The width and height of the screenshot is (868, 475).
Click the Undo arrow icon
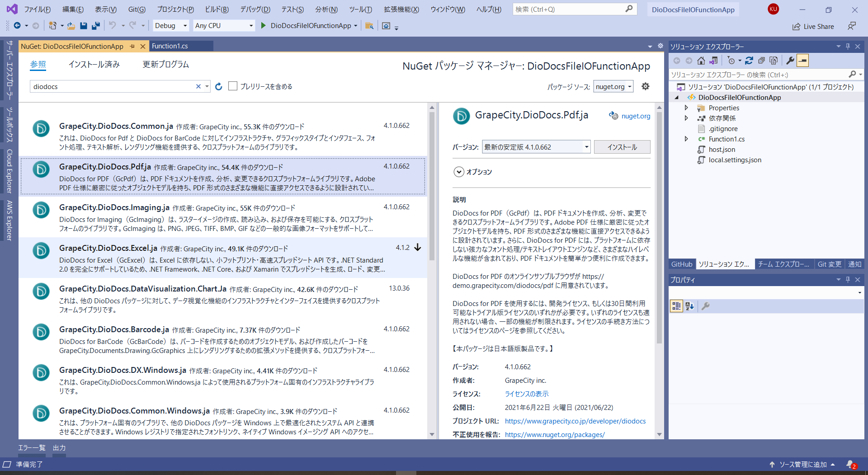pyautogui.click(x=113, y=26)
